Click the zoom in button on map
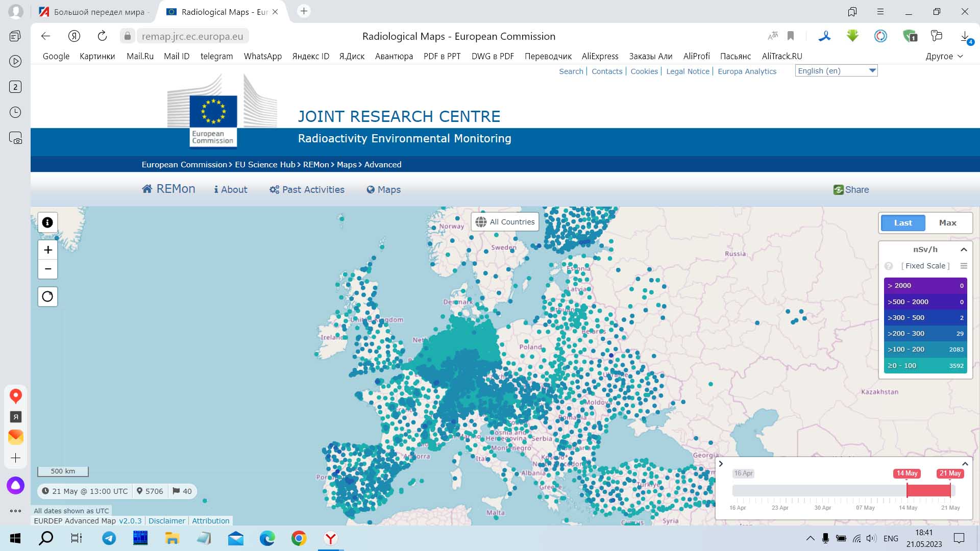980x551 pixels. [47, 249]
